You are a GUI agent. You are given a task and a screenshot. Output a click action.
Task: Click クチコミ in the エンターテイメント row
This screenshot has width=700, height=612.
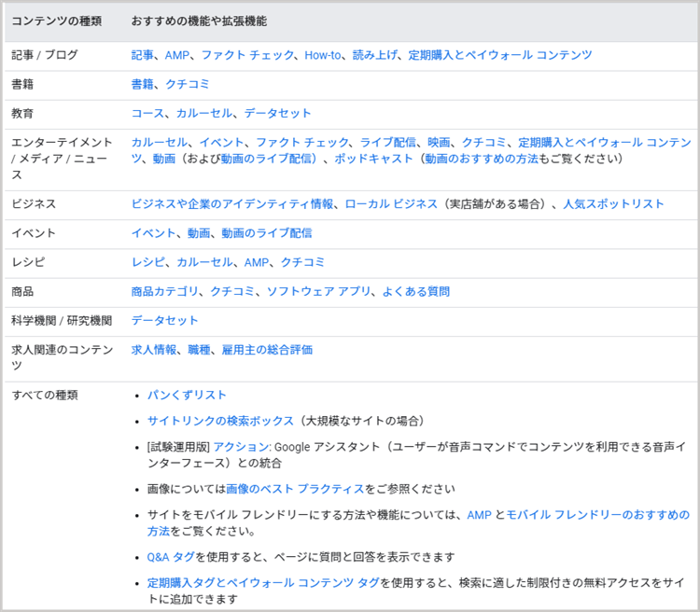483,143
